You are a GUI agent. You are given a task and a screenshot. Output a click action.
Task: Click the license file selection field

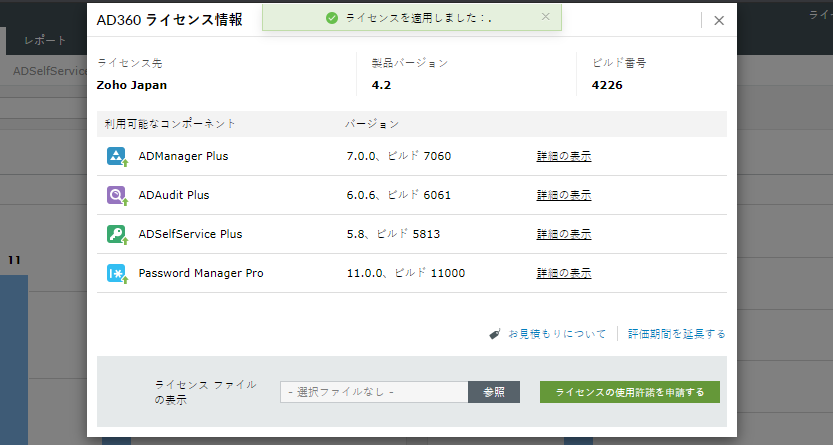click(x=374, y=392)
